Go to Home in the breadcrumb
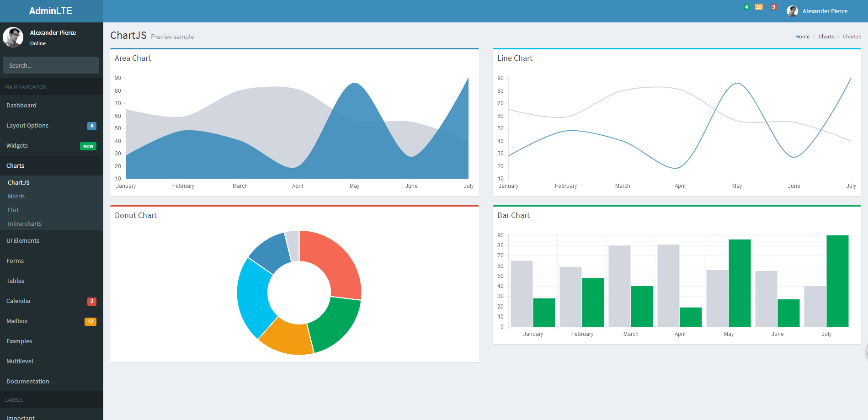Image resolution: width=868 pixels, height=420 pixels. 802,37
